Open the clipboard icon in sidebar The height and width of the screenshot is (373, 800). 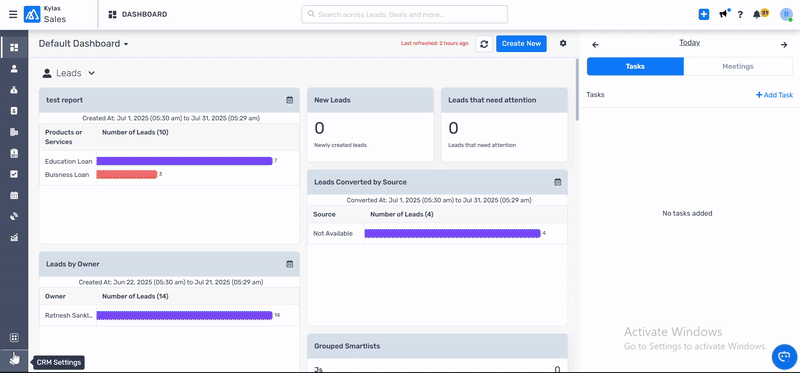tap(14, 153)
